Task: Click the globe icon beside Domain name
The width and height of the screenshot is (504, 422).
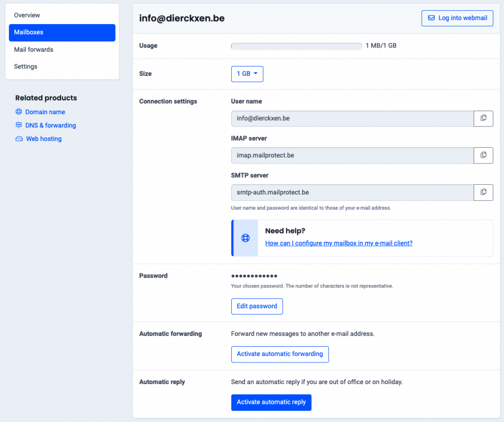Action: [19, 112]
